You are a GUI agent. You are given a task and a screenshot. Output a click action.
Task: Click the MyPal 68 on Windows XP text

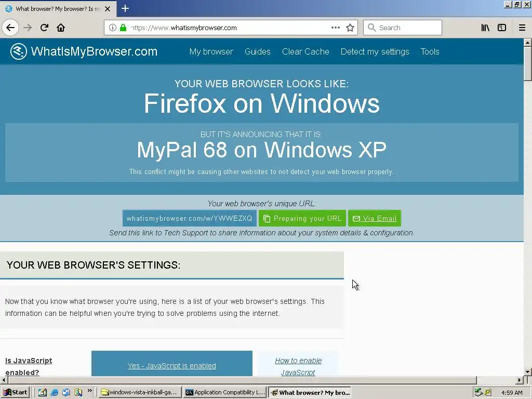click(262, 150)
